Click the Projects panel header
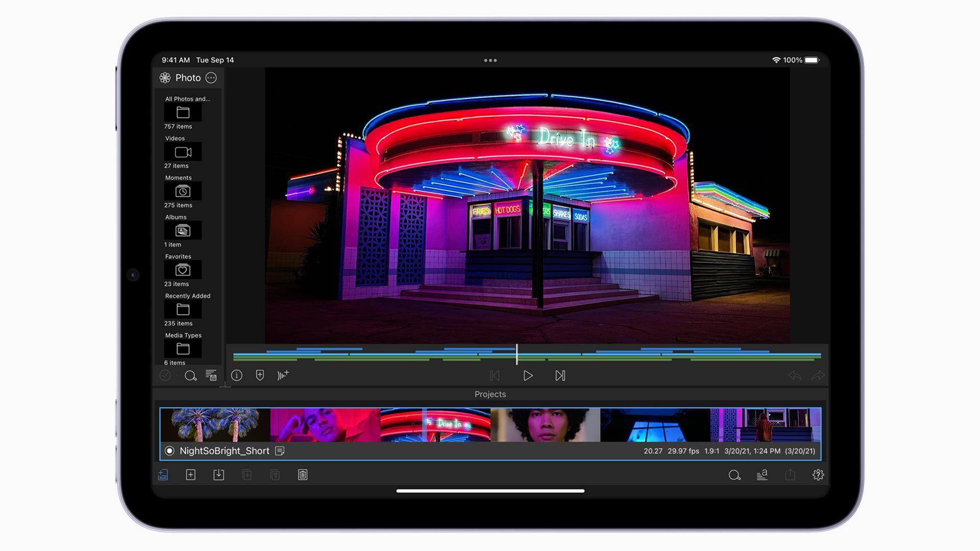 click(490, 394)
